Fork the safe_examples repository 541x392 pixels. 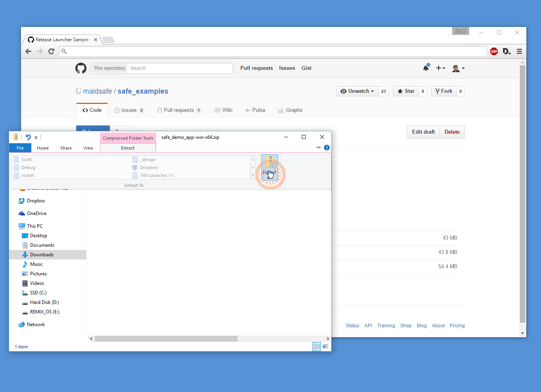coord(444,91)
